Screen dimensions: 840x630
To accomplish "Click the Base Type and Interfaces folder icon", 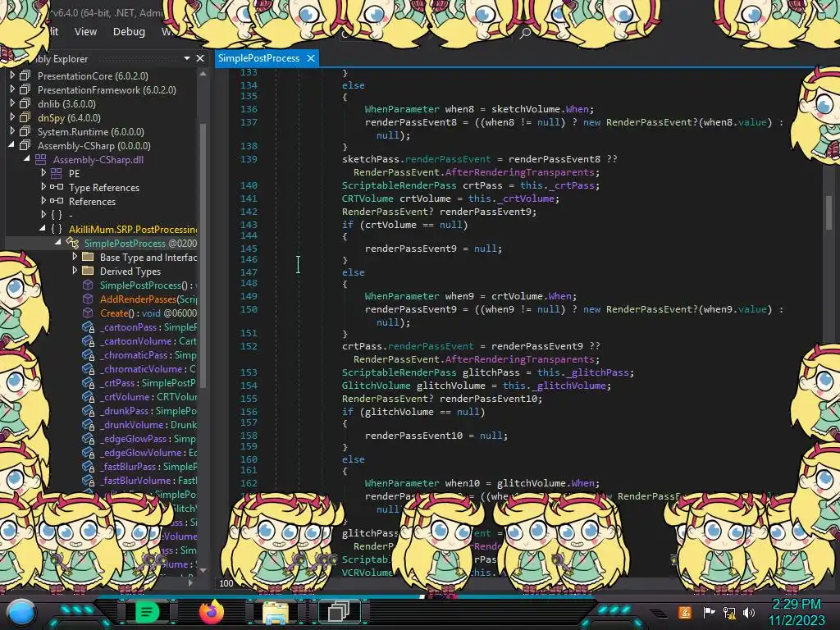I will point(87,257).
